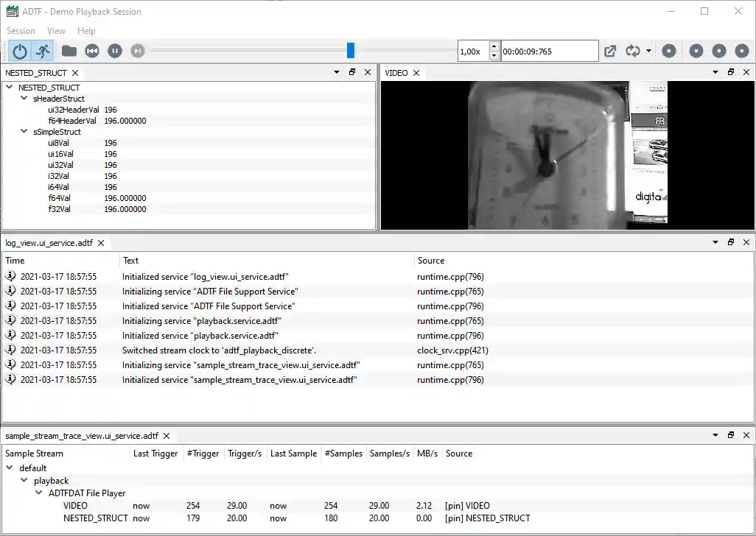
Task: Open the Session menu
Action: pyautogui.click(x=21, y=31)
